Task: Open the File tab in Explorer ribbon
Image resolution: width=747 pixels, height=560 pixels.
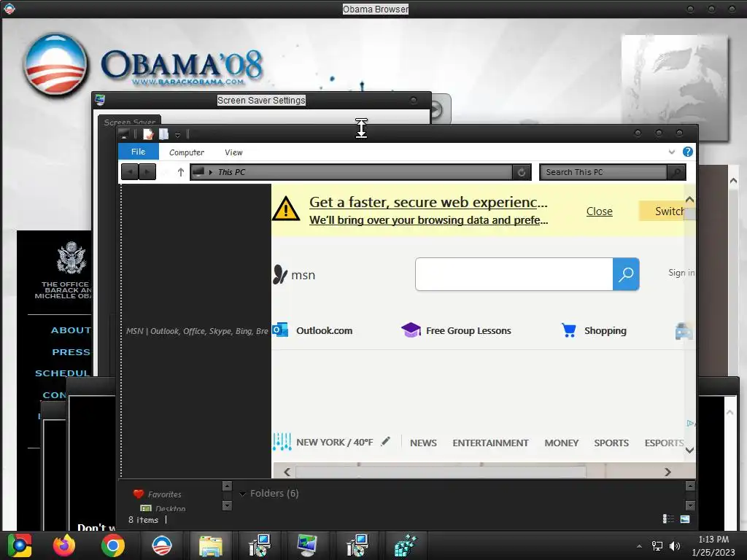Action: tap(138, 152)
